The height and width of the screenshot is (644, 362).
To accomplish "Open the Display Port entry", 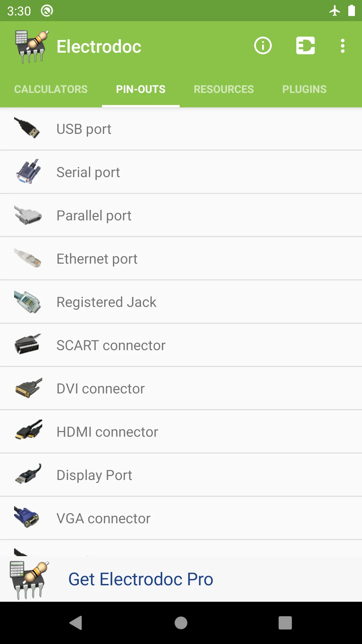I will coord(94,475).
